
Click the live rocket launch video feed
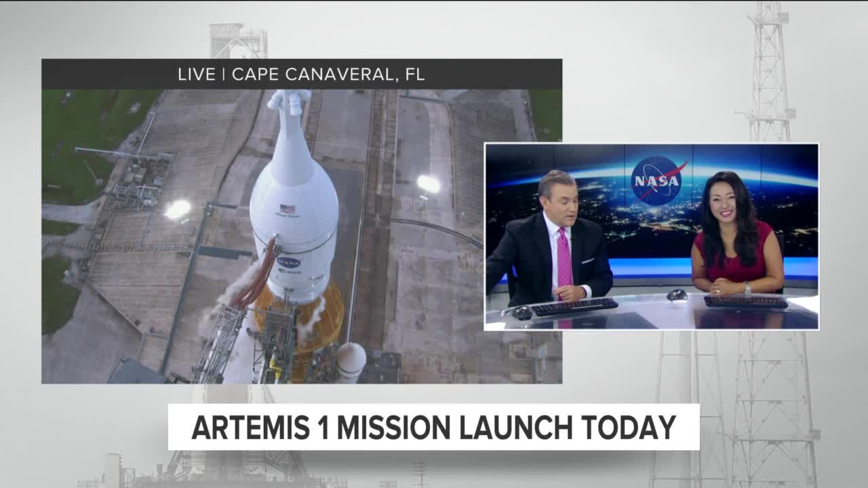tap(302, 237)
